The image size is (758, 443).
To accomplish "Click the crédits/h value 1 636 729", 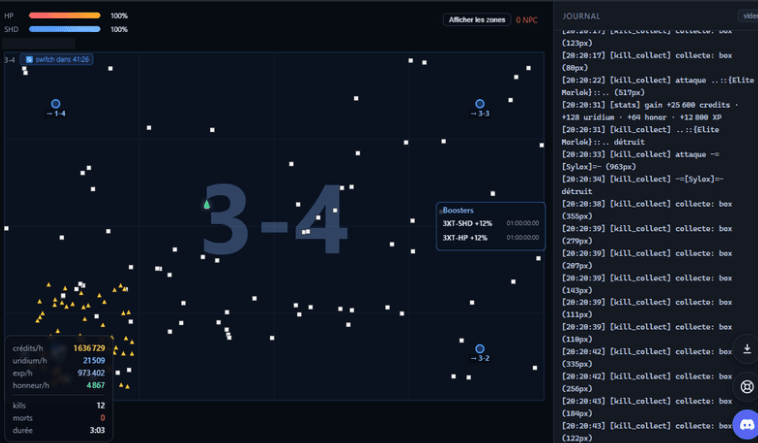I will tap(89, 348).
